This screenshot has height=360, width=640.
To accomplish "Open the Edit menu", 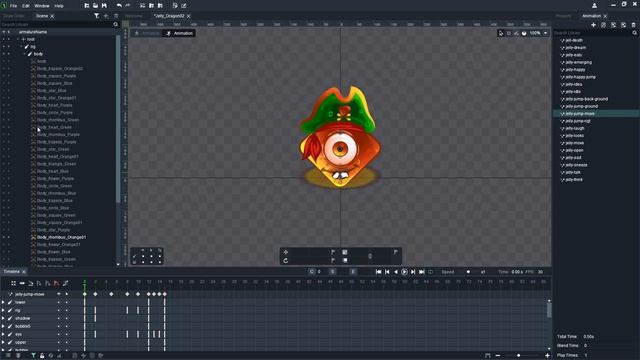I will tap(26, 6).
